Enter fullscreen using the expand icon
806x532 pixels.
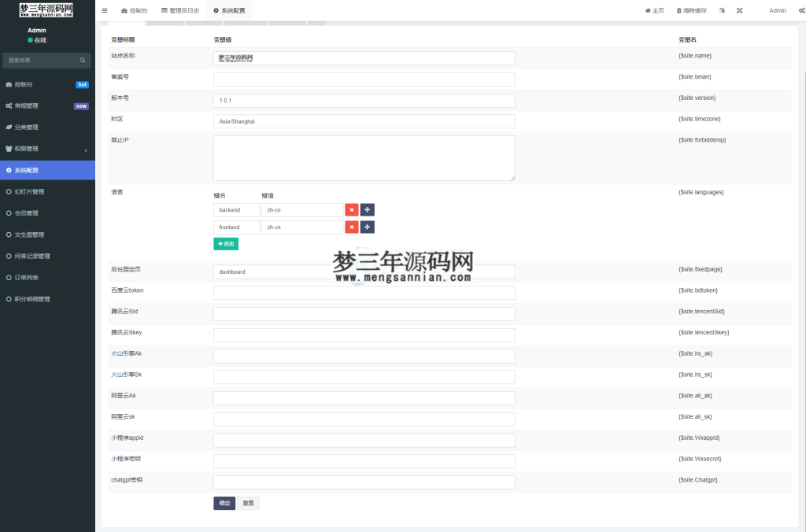coord(740,11)
